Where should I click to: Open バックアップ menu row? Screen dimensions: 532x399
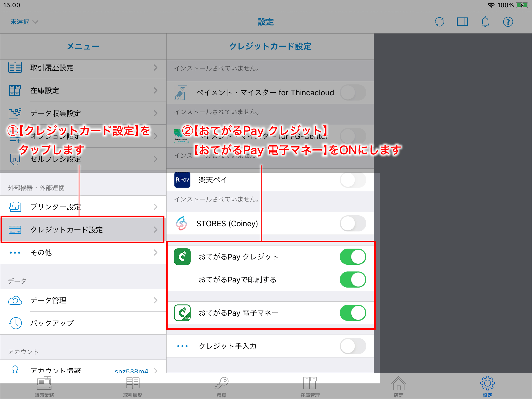point(83,323)
